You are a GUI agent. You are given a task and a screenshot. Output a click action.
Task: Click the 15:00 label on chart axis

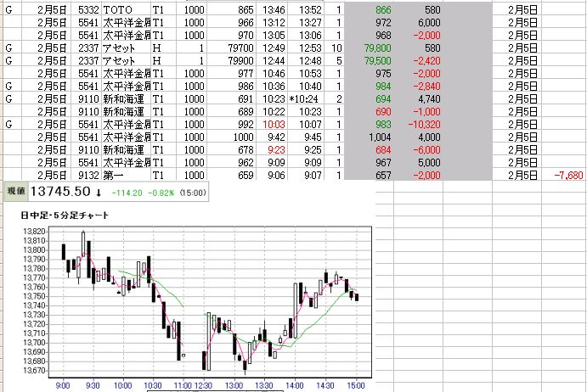(x=356, y=385)
